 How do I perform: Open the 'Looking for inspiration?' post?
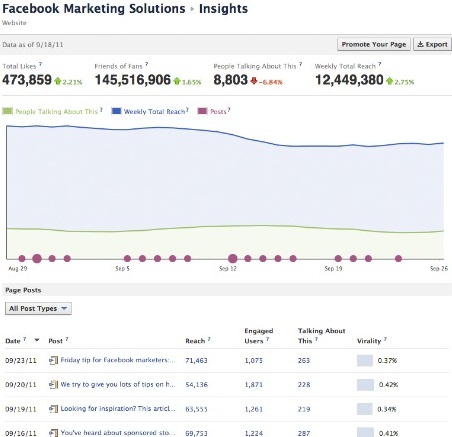118,409
